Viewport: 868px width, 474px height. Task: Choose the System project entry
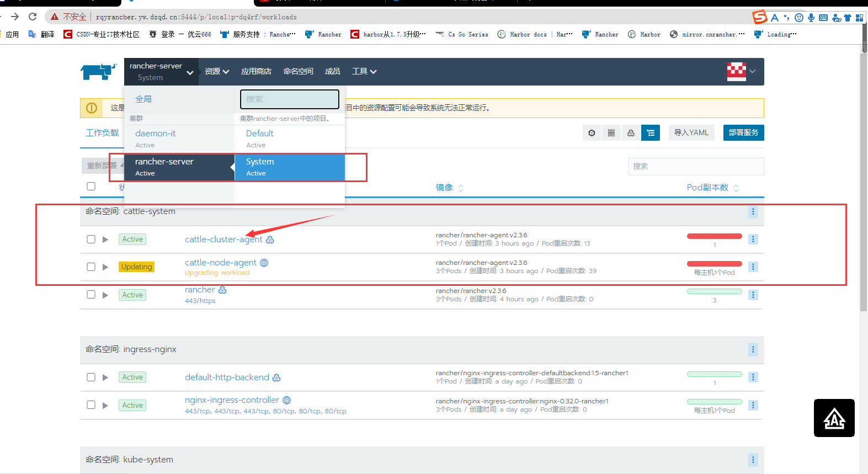[290, 167]
